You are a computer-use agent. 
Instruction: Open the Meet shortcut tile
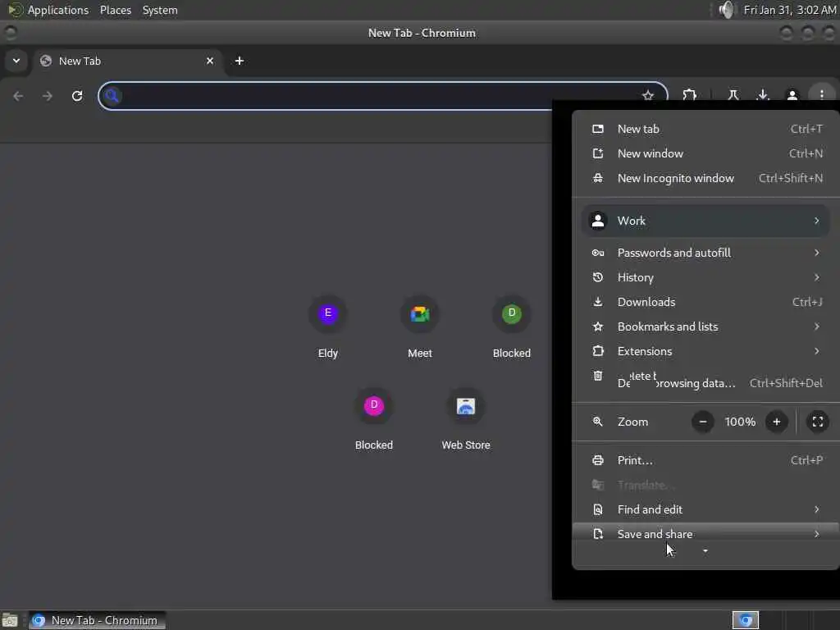(x=419, y=326)
